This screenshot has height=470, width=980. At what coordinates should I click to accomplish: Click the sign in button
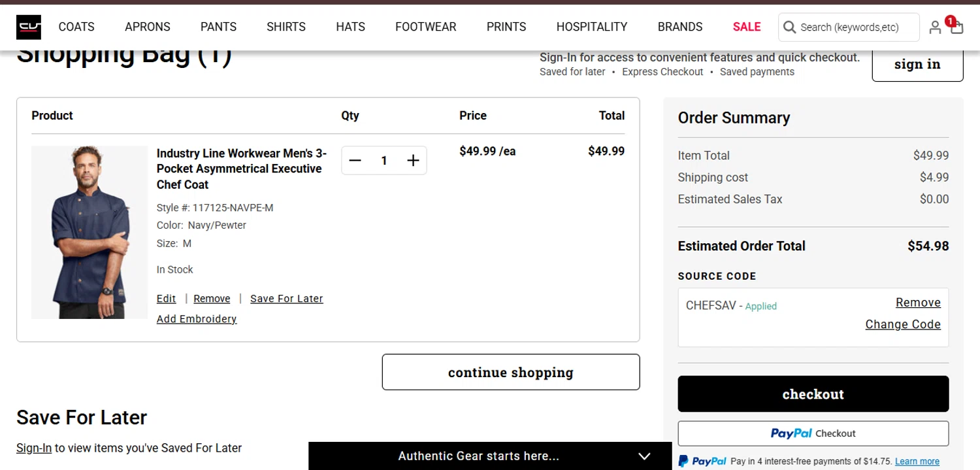(x=917, y=64)
